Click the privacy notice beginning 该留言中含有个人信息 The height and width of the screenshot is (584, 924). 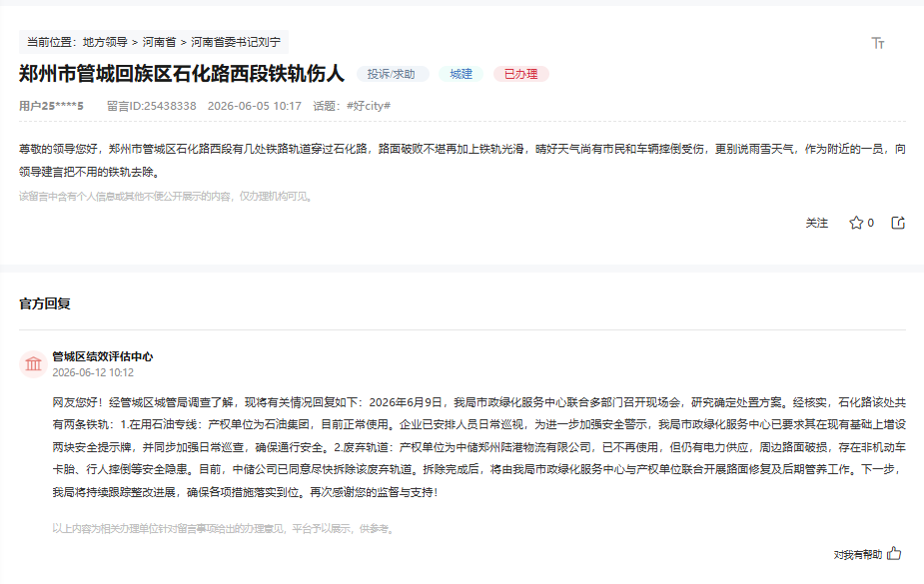click(166, 196)
